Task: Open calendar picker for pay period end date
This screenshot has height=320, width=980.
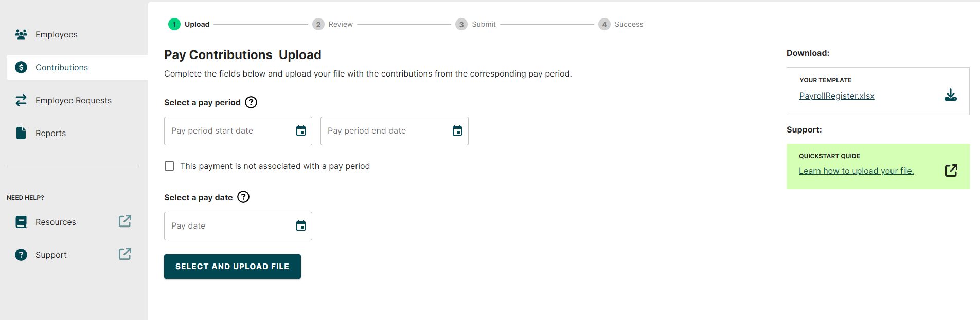Action: point(457,131)
